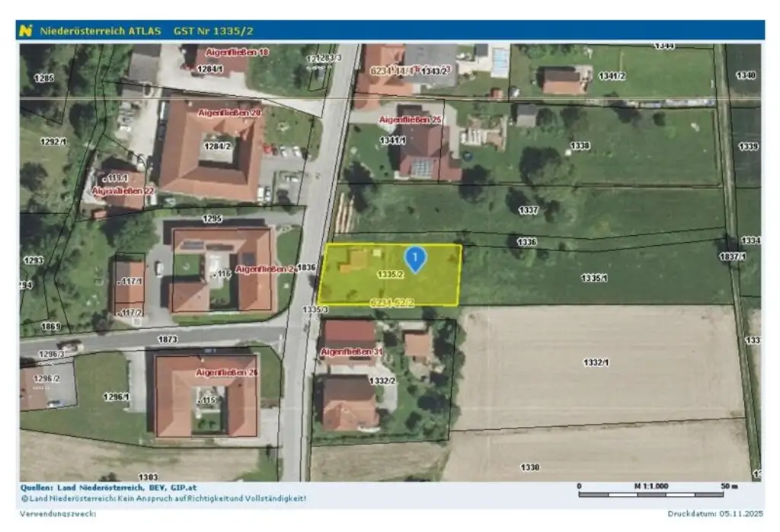Click the Aigenfließen 26 building label
This screenshot has height=532, width=780.
227,372
